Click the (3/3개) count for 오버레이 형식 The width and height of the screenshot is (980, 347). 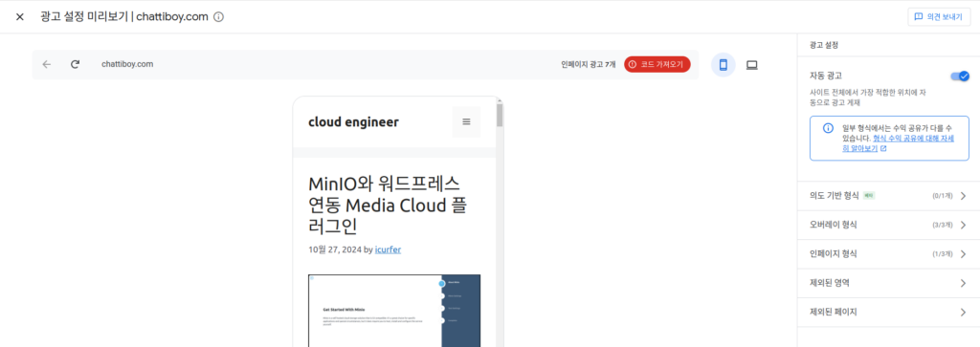[942, 226]
